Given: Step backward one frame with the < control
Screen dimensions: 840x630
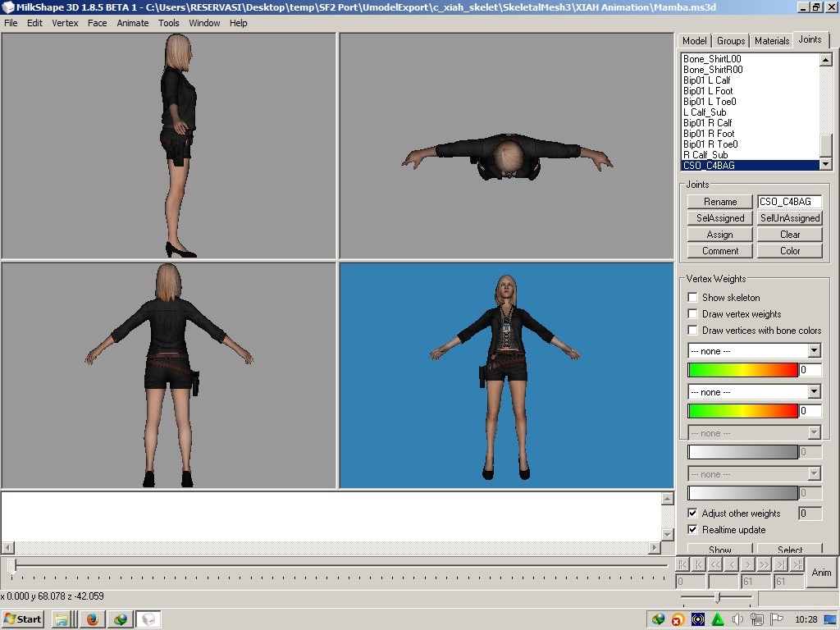Looking at the screenshot, I should click(x=732, y=565).
